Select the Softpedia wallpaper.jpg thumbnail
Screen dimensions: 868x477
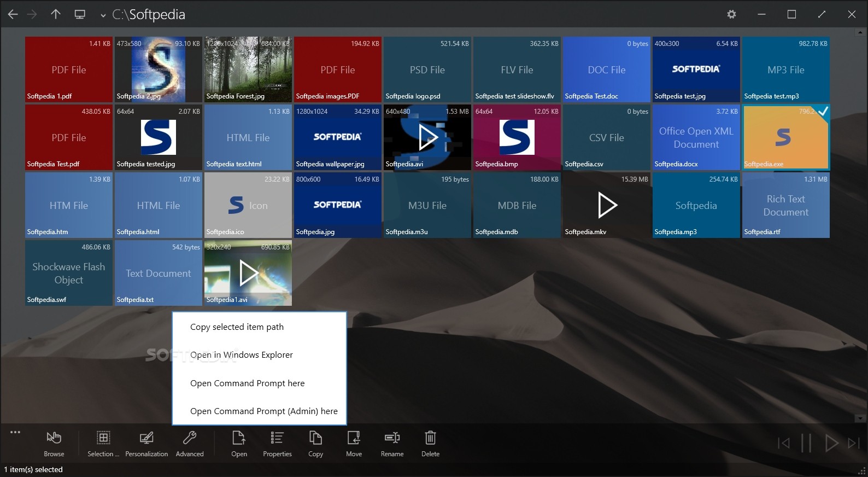click(x=338, y=137)
